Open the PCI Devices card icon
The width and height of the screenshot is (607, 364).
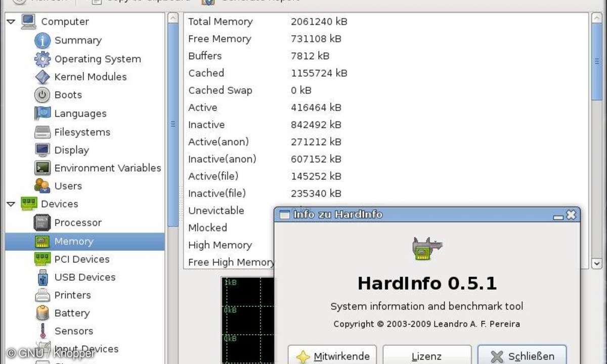click(x=42, y=259)
